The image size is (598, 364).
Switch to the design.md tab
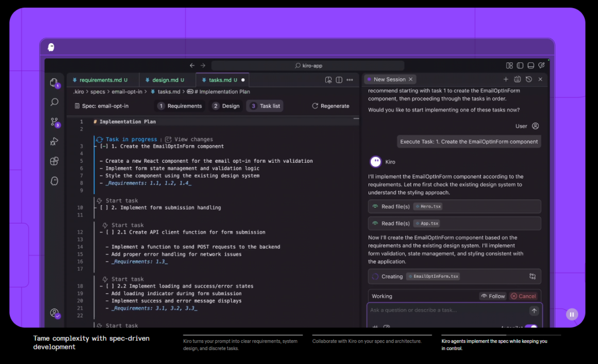pyautogui.click(x=168, y=80)
